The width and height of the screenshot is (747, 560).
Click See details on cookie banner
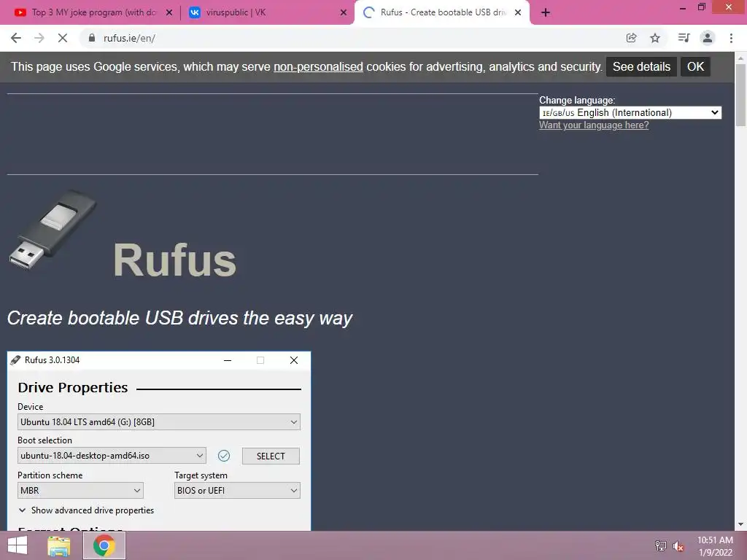pos(641,66)
